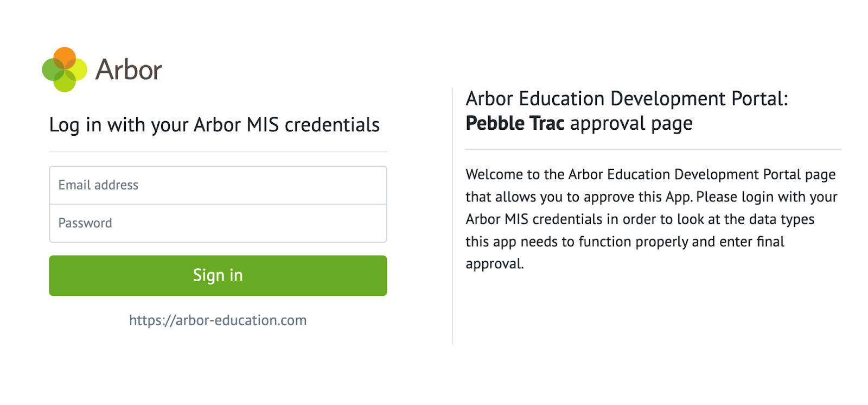The width and height of the screenshot is (868, 405).
Task: Click the line starting 'Arbor MIS credentials in order'
Action: pos(640,219)
